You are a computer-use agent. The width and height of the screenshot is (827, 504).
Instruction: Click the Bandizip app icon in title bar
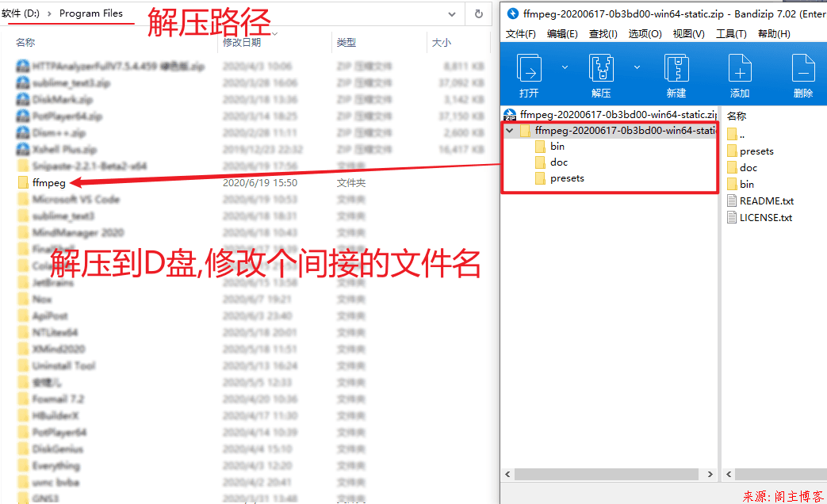click(512, 13)
